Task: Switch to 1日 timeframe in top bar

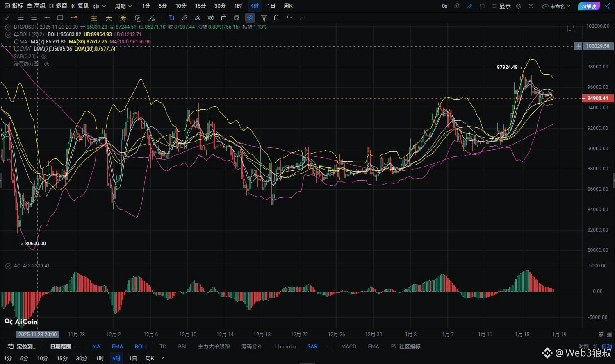Action: (271, 6)
